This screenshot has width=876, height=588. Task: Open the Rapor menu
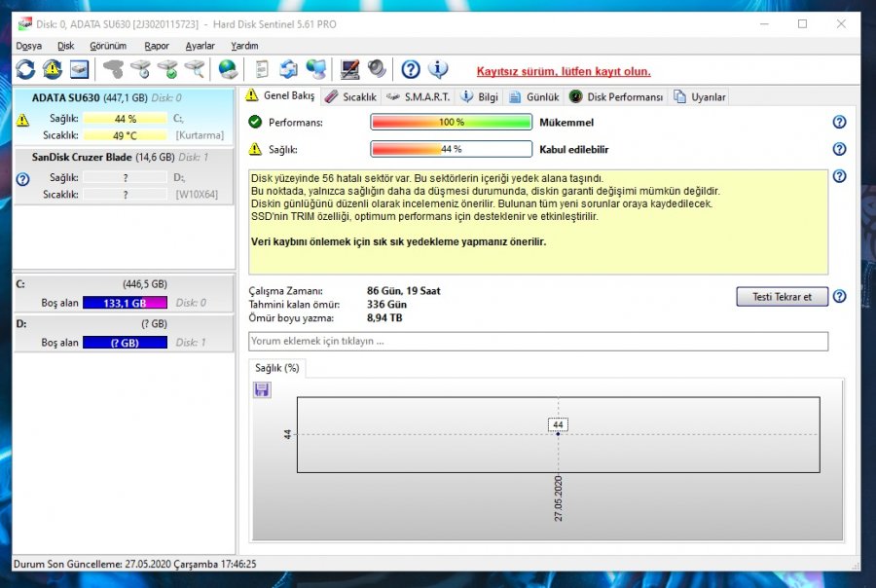coord(157,46)
